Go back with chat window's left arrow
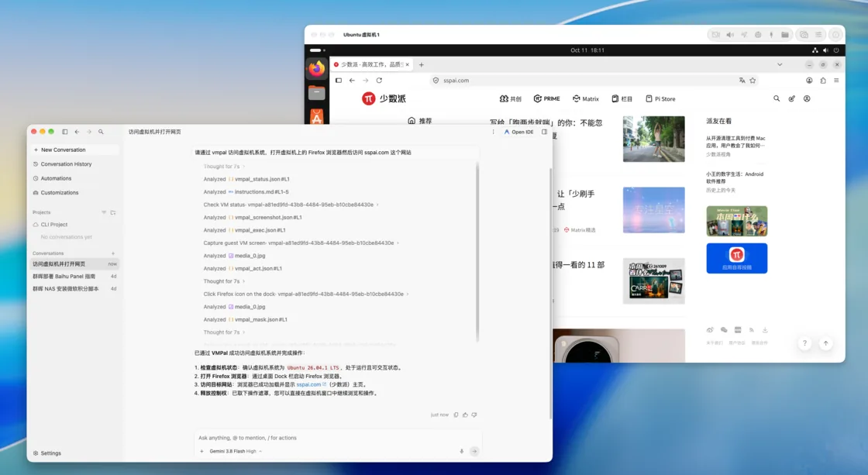The image size is (868, 475). tap(77, 132)
